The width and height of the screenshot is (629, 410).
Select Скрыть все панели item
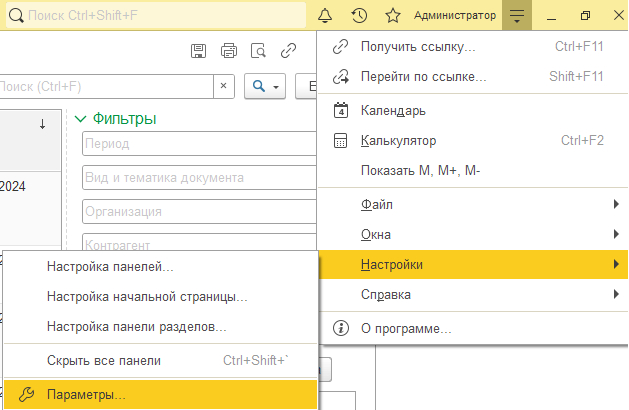coord(160,360)
